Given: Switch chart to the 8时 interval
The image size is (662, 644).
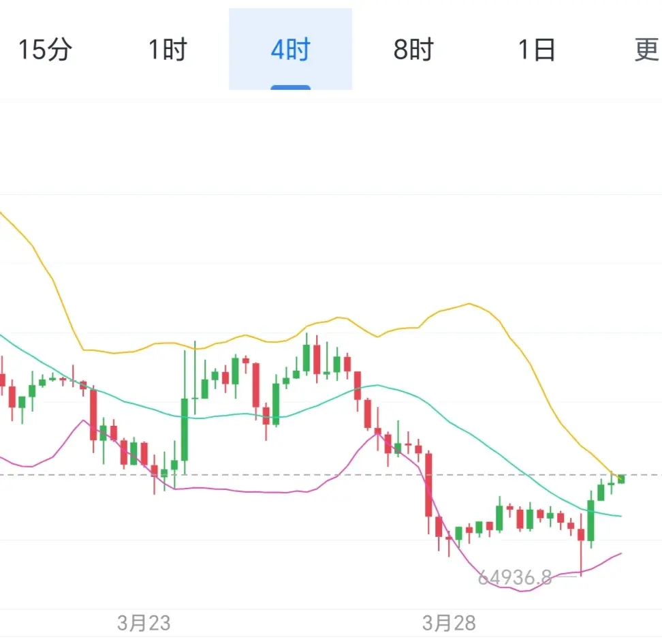Looking at the screenshot, I should point(413,50).
